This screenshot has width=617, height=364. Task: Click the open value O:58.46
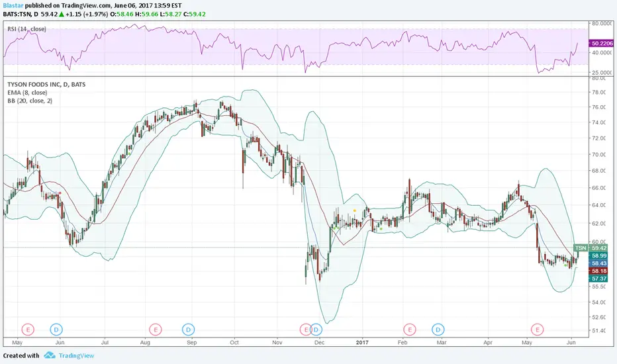point(121,14)
